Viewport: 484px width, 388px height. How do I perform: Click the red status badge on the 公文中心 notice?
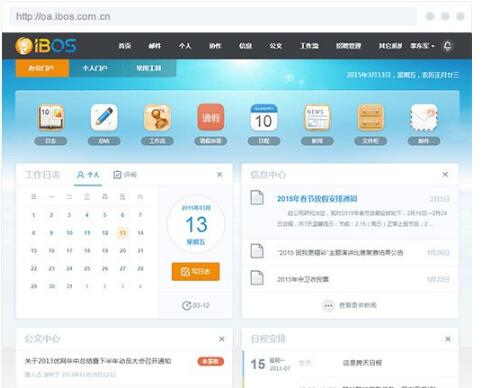pos(211,361)
